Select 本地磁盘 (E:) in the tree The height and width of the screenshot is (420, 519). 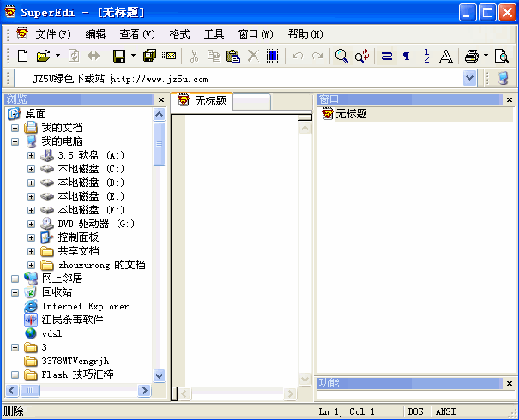click(x=91, y=196)
